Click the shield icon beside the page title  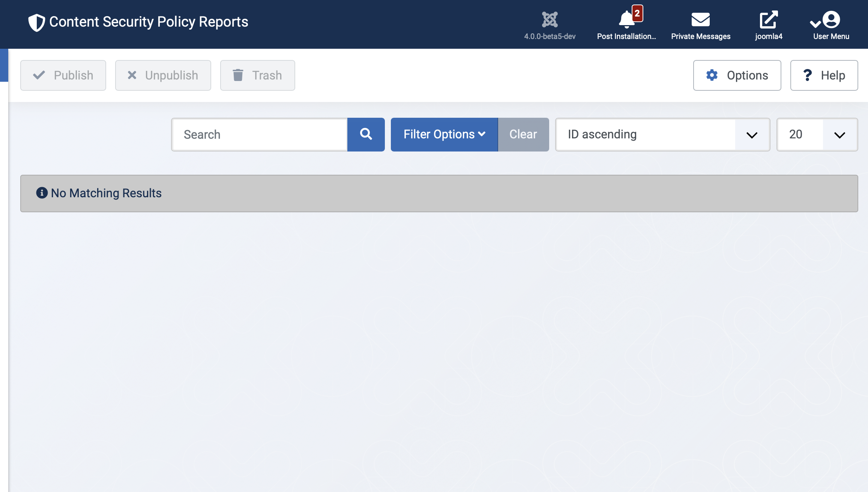coord(36,22)
